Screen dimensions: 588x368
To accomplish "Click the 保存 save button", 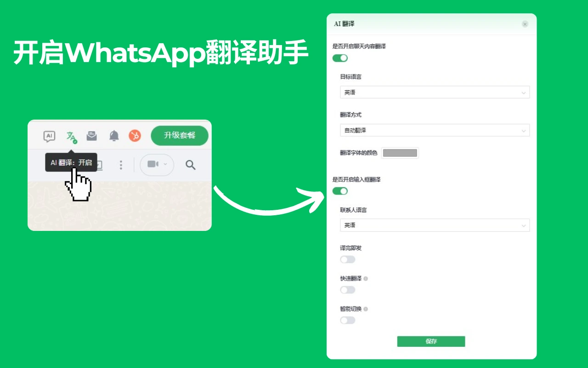I will pyautogui.click(x=431, y=341).
